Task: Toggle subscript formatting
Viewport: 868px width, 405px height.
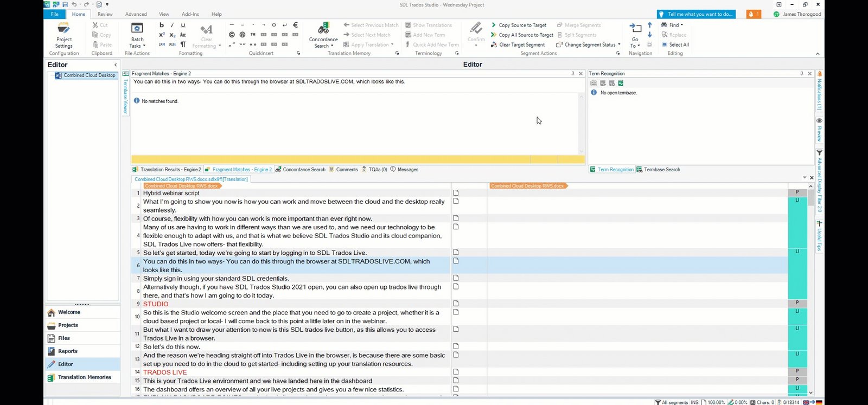Action: (x=172, y=35)
